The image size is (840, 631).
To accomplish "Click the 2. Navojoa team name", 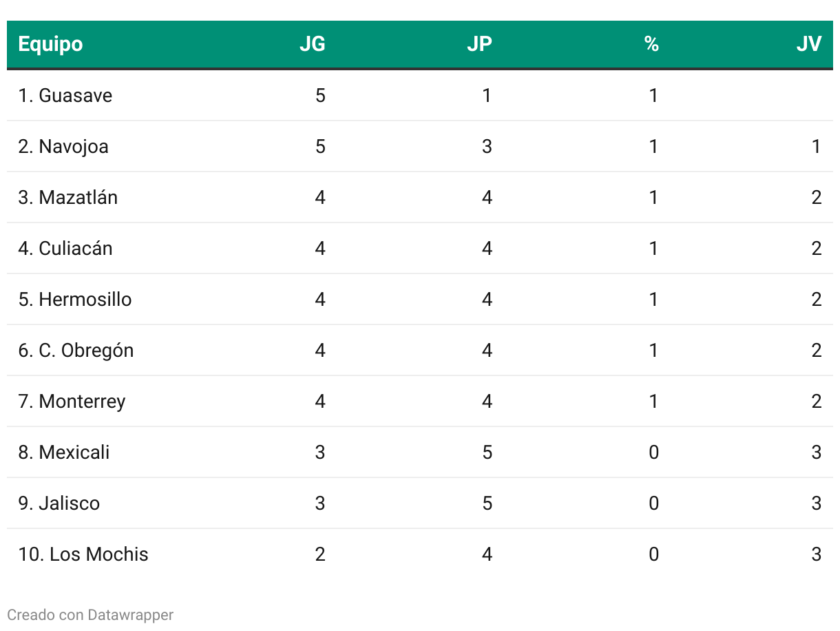I will [x=63, y=147].
